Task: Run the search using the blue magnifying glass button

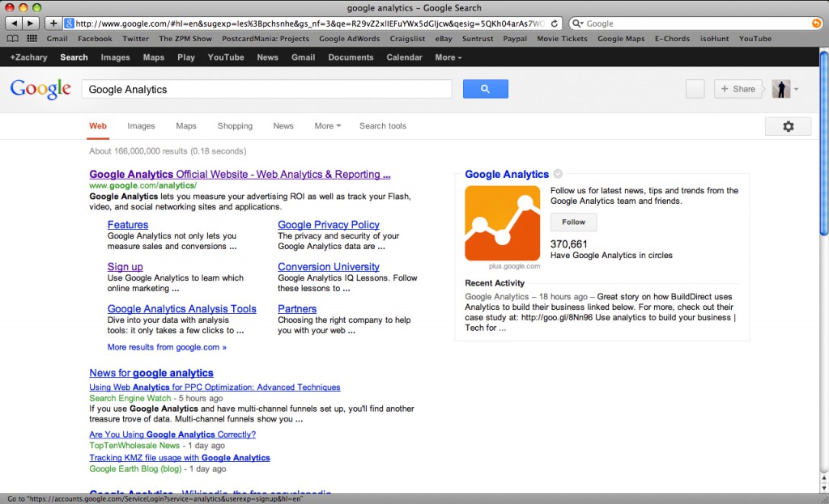Action: (485, 88)
